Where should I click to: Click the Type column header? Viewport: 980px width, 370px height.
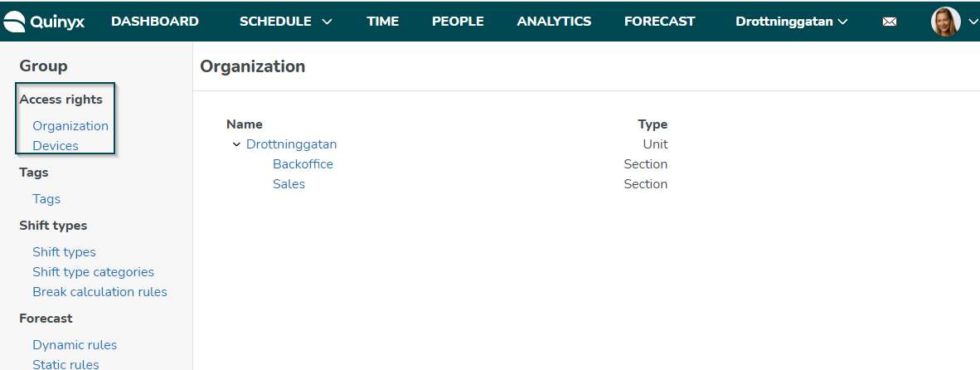point(653,124)
